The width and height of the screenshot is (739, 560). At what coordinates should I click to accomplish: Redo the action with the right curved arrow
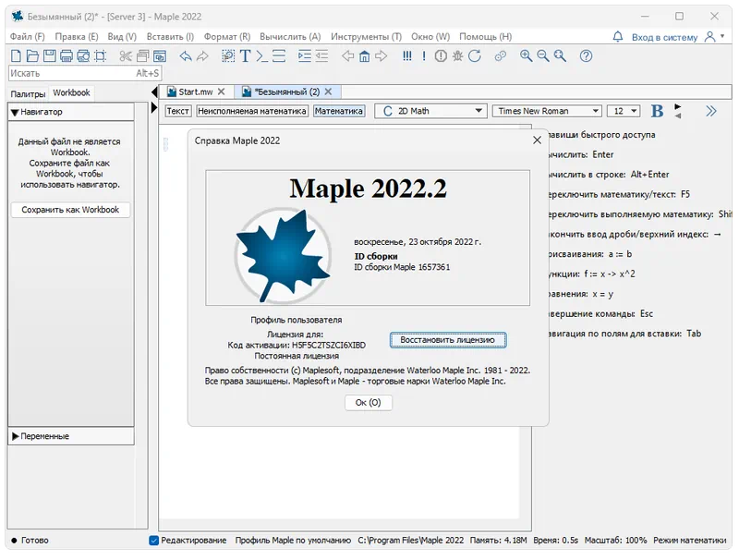(x=202, y=56)
